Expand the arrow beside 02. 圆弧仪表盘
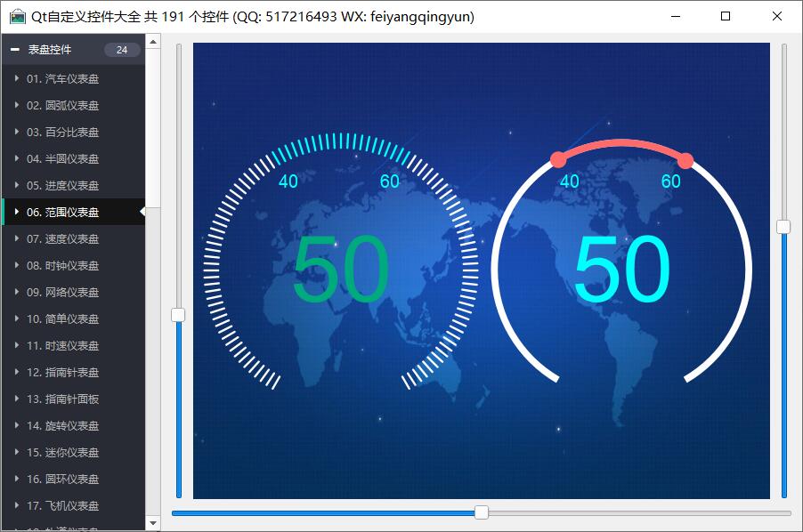Image resolution: width=803 pixels, height=532 pixels. [x=17, y=105]
